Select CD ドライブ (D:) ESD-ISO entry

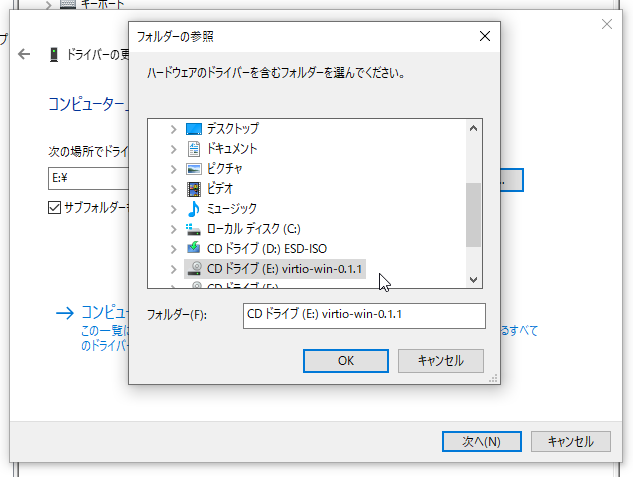click(x=267, y=249)
